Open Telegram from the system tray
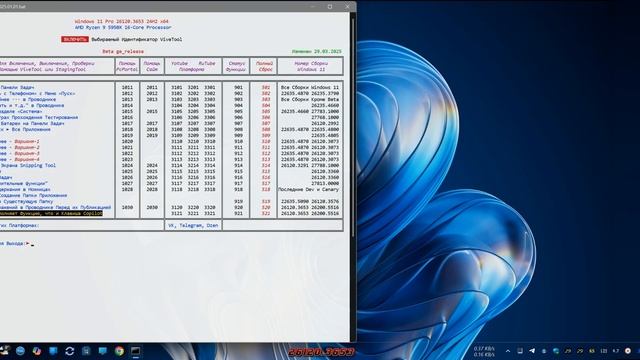The height and width of the screenshot is (360, 640). [532, 351]
